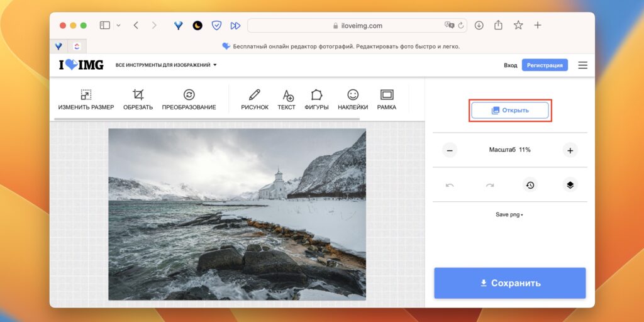Click the landscape photo on canvas
This screenshot has height=322, width=644.
237,214
